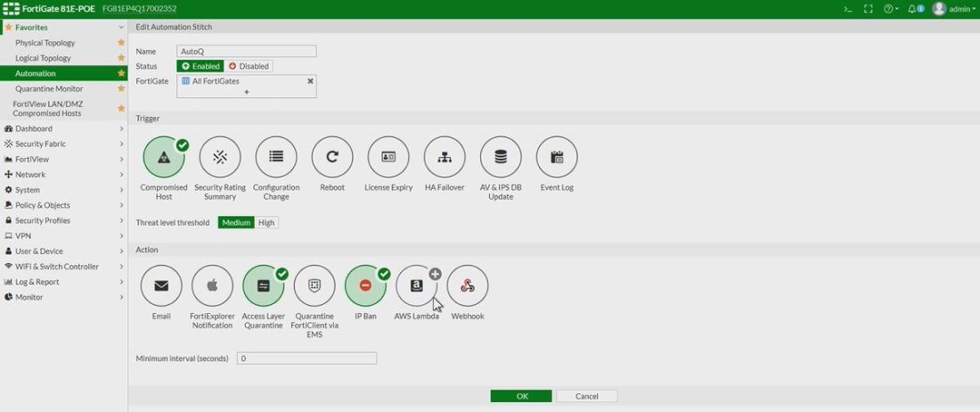Set threat level threshold to High

tap(266, 222)
